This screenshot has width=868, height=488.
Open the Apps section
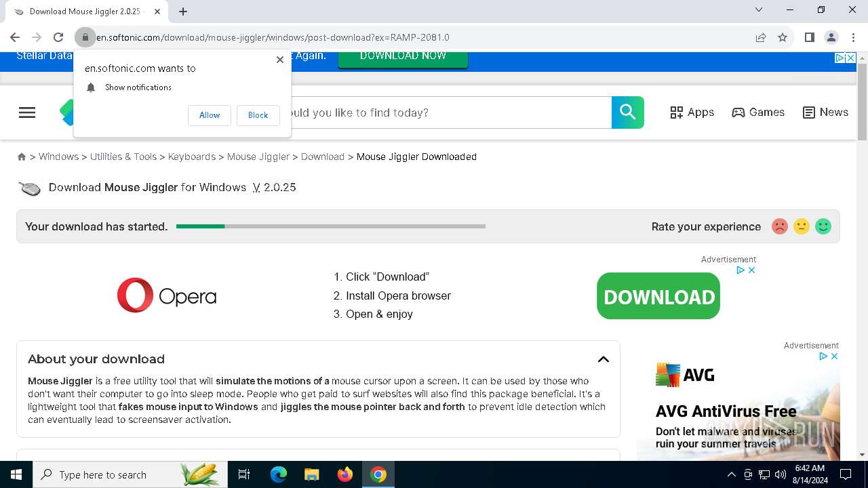692,113
